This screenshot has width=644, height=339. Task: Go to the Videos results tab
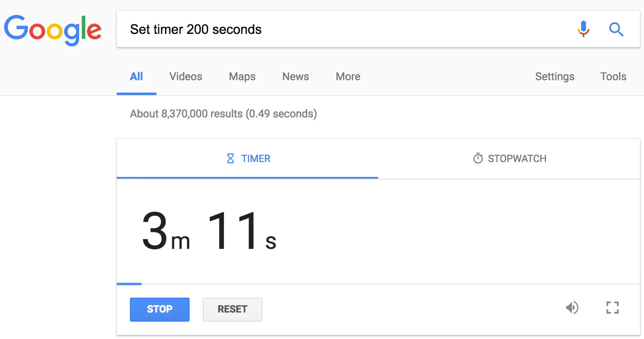[185, 76]
